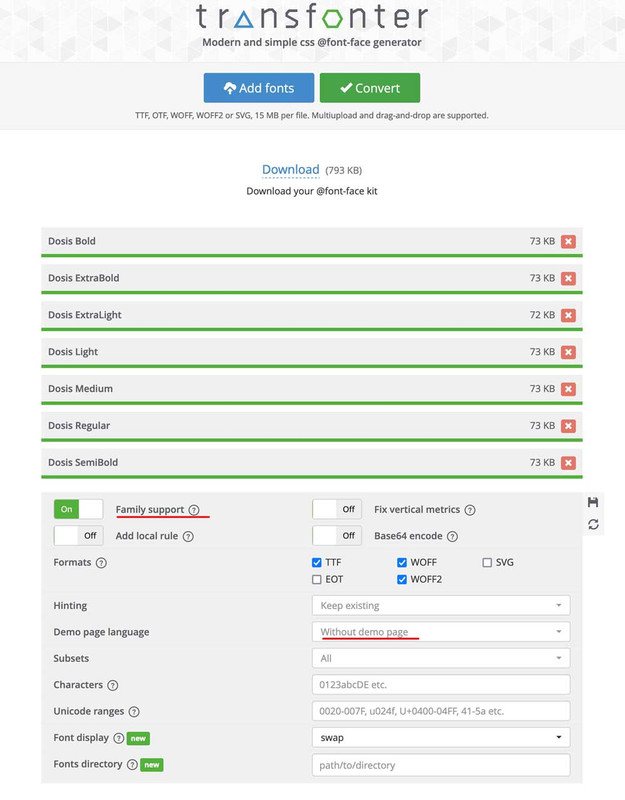
Task: Open help for Fix vertical metrics
Action: tap(470, 510)
